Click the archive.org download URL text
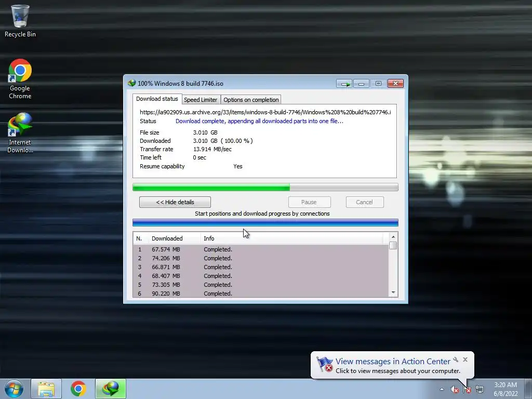The width and height of the screenshot is (532, 399). coord(265,112)
